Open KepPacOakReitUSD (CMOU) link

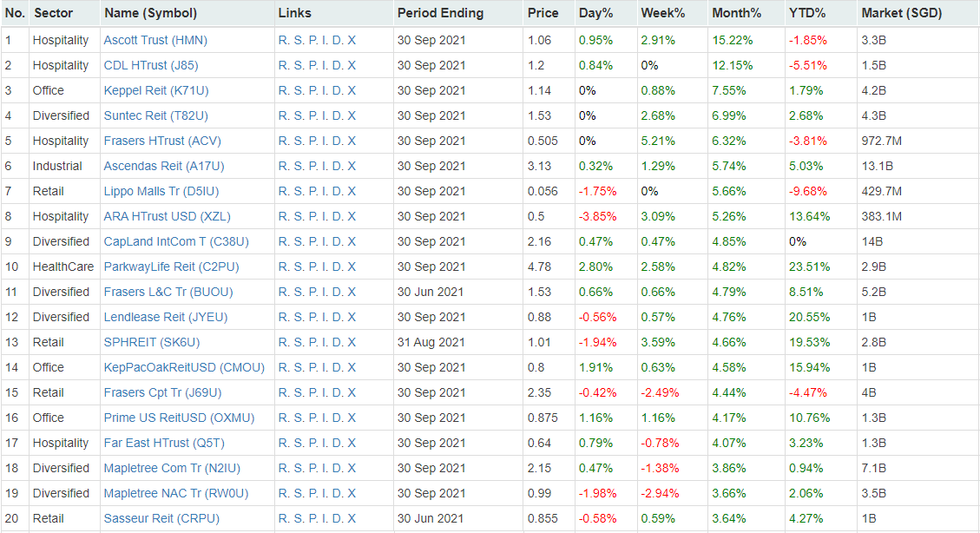(x=184, y=367)
